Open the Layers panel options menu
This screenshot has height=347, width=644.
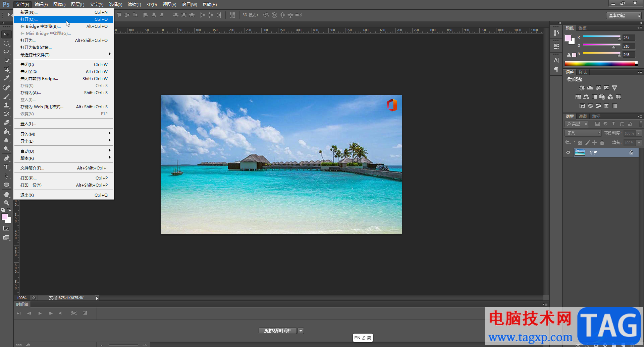click(x=640, y=117)
